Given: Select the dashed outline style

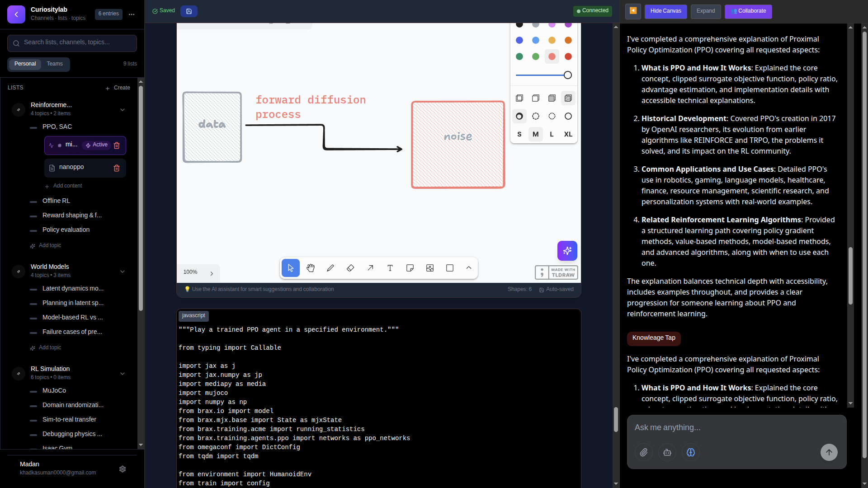Looking at the screenshot, I should 536,116.
